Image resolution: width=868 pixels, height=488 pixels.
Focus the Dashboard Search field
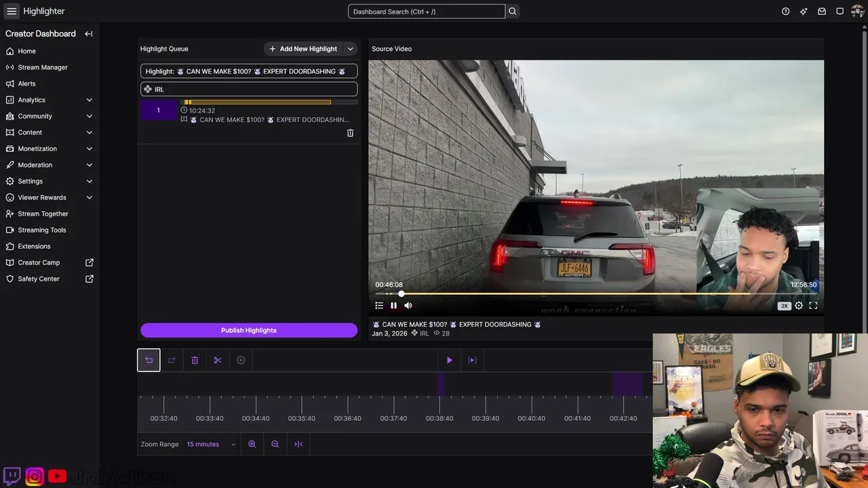427,12
